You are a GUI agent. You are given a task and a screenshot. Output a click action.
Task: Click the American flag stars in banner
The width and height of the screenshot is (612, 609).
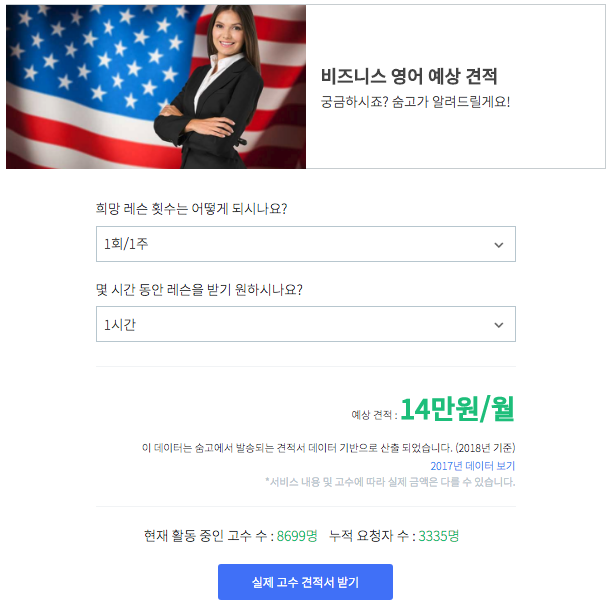(x=98, y=55)
